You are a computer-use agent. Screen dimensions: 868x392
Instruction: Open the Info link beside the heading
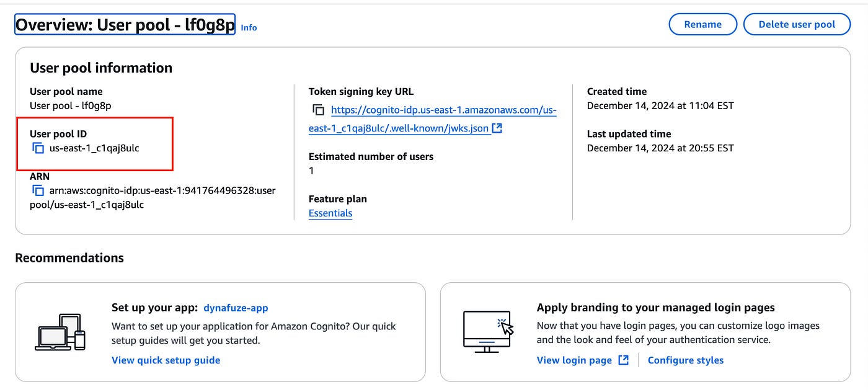coord(249,27)
